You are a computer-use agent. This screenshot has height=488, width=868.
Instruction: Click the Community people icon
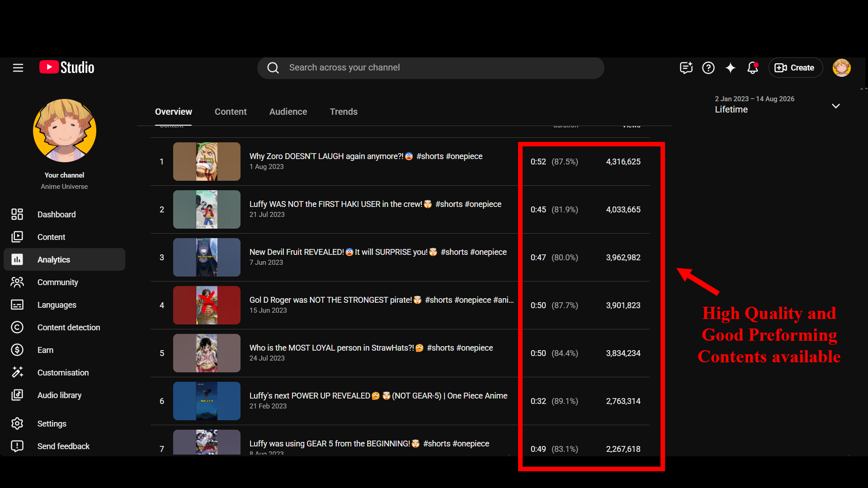coord(17,282)
